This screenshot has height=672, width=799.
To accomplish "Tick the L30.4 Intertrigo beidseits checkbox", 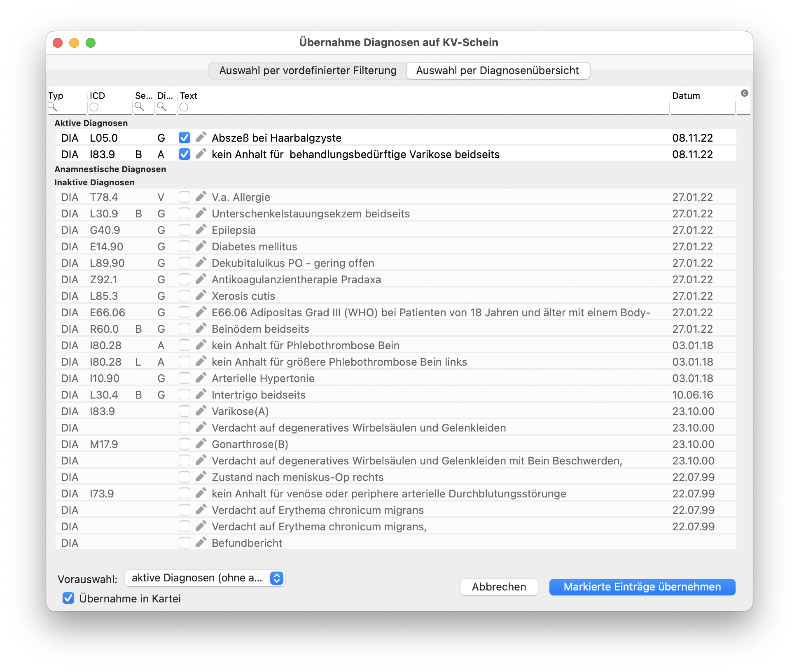I will 185,394.
